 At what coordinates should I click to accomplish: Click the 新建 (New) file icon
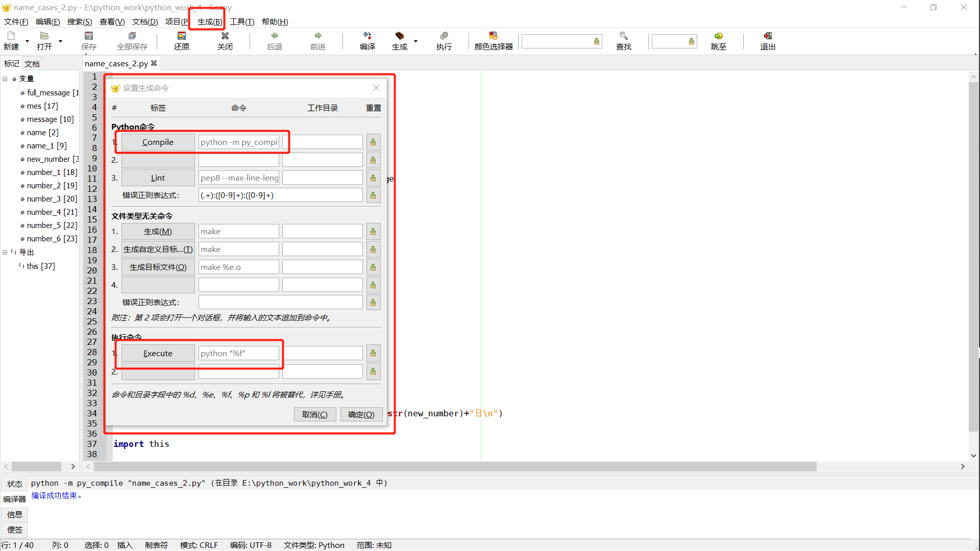pos(11,36)
